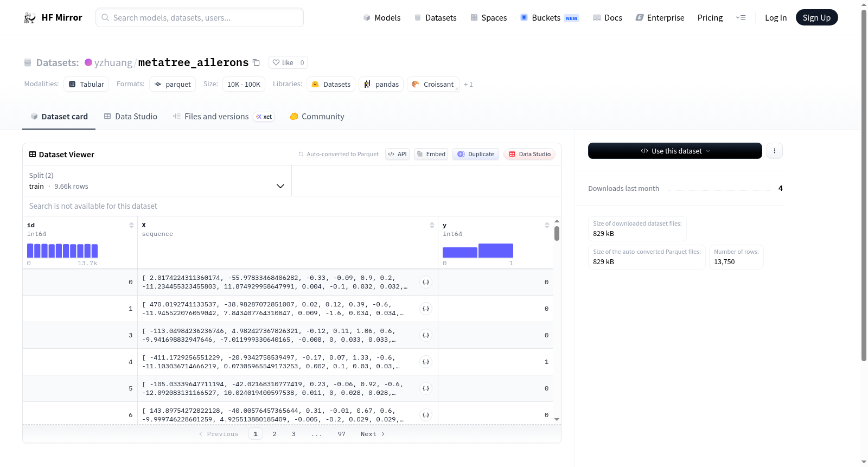Click the Datasets breadcrumb label

point(58,63)
